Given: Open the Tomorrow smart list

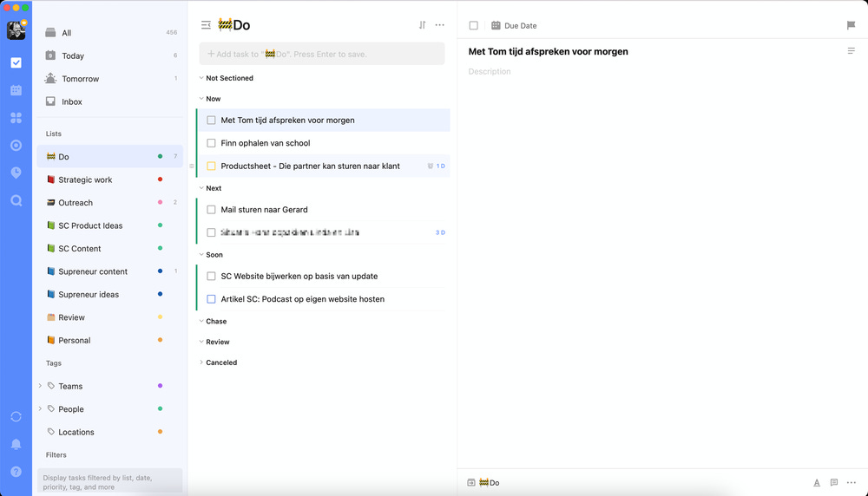Looking at the screenshot, I should (x=109, y=79).
